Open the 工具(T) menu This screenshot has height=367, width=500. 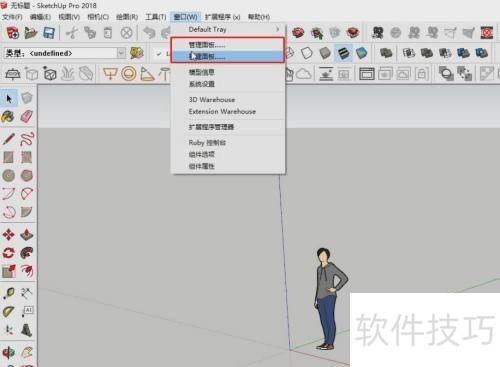point(156,17)
